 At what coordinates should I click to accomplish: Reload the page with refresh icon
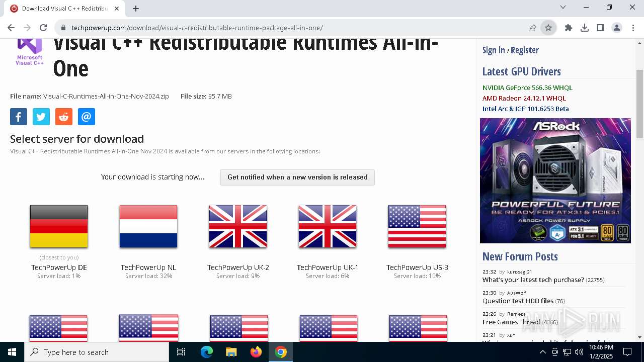point(43,28)
